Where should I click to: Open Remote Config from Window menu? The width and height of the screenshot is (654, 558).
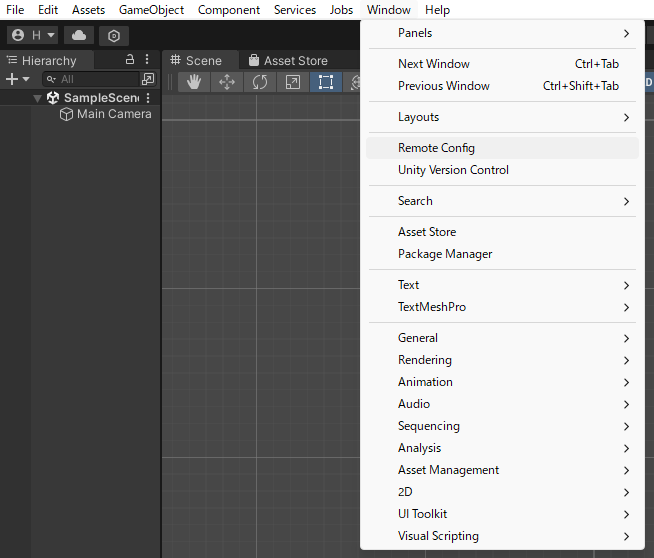[x=502, y=148]
